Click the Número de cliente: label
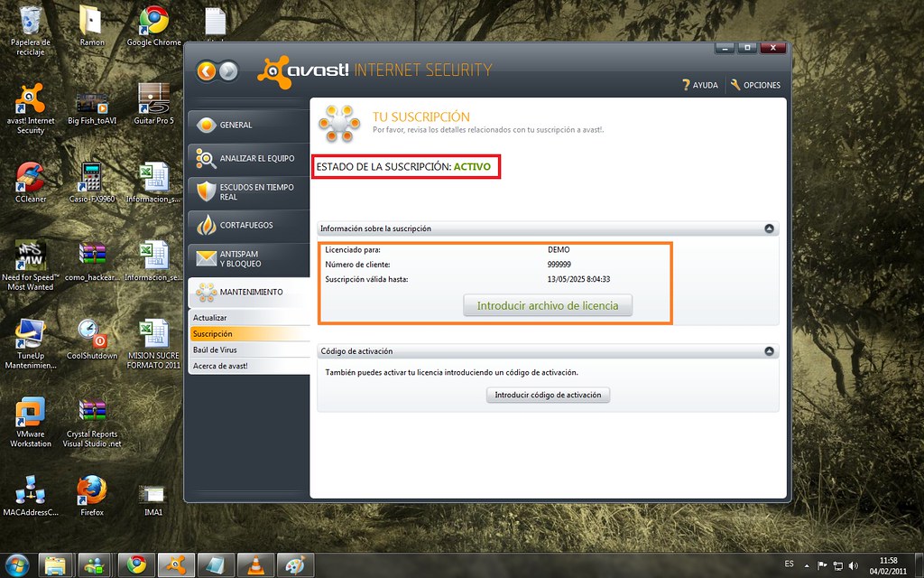Image resolution: width=924 pixels, height=578 pixels. point(357,265)
